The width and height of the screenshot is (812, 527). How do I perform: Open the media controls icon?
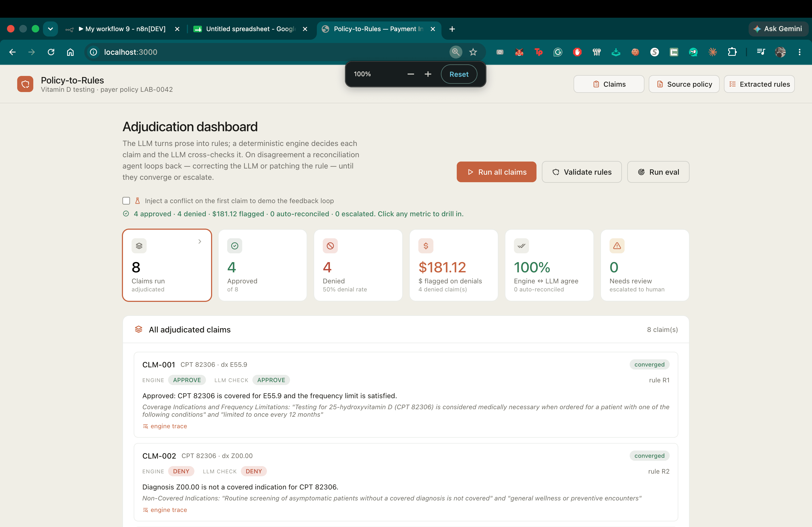pos(761,52)
